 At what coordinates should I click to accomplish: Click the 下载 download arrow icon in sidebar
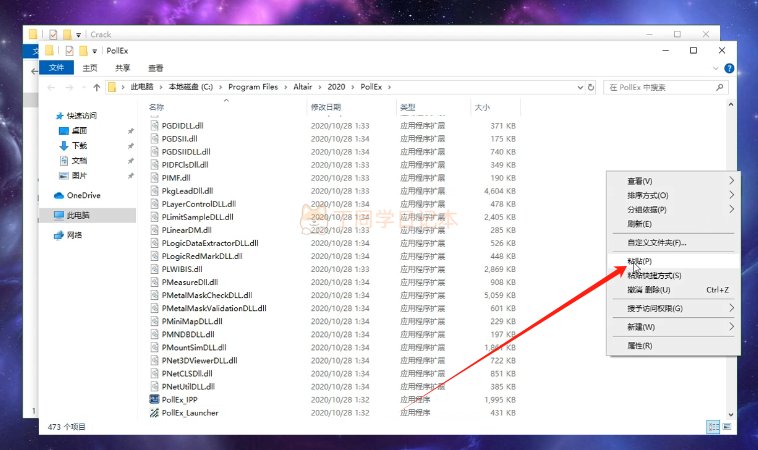point(63,145)
